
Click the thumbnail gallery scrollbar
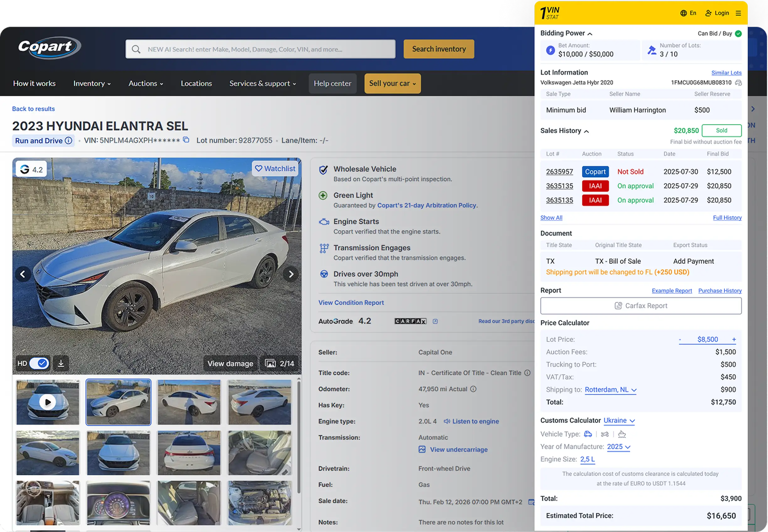(x=299, y=437)
